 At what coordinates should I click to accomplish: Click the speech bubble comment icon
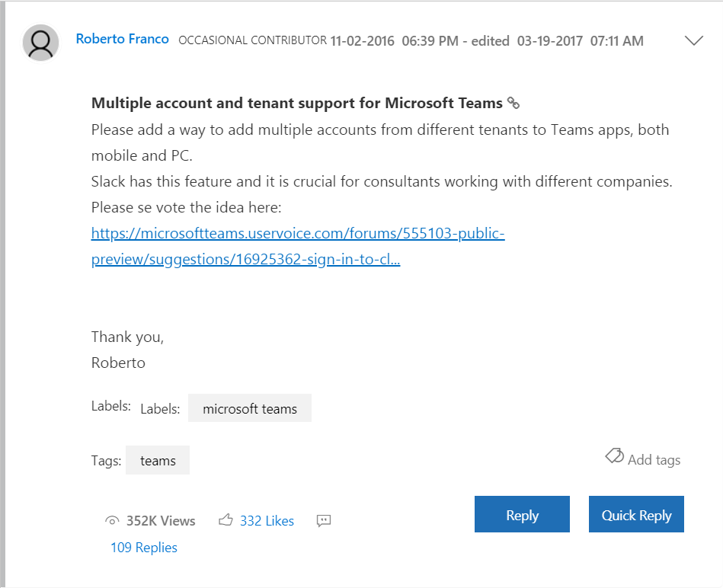point(324,521)
